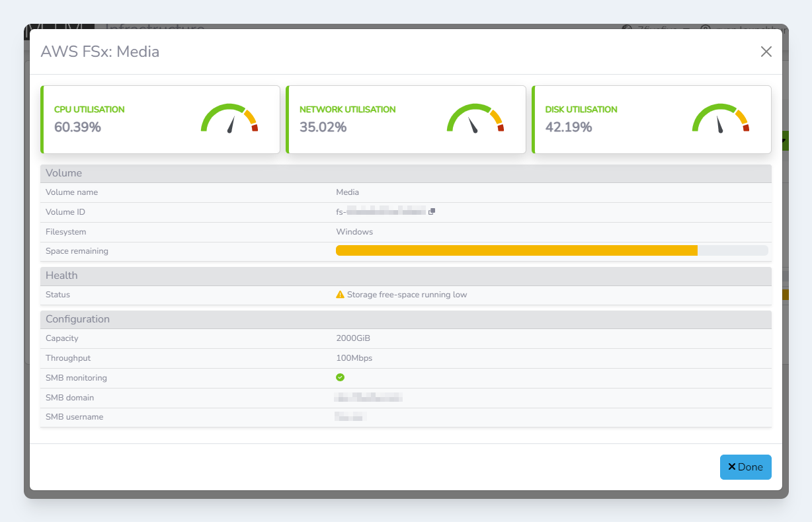Screen dimensions: 812x522
Task: Click the 2000GiB capacity value
Action: click(x=353, y=338)
